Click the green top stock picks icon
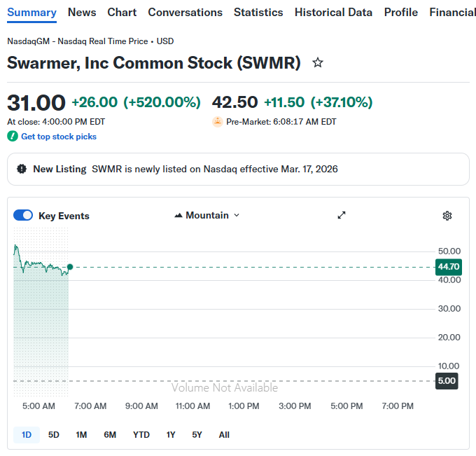Image resolution: width=476 pixels, height=456 pixels. tap(13, 136)
